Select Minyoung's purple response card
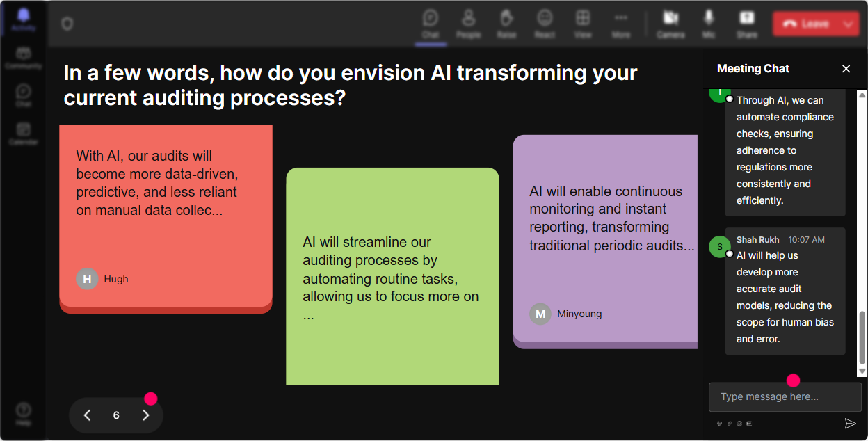Screen dimensions: 868x441 pyautogui.click(x=605, y=241)
